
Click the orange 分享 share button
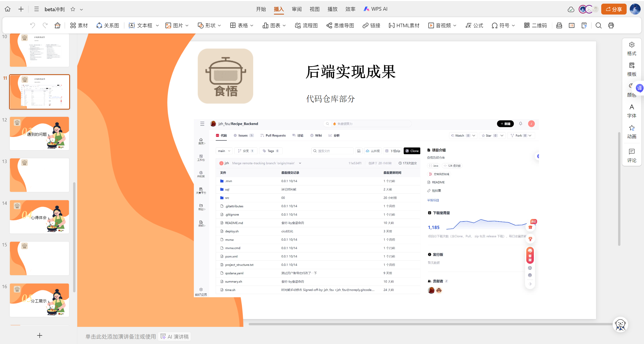(614, 9)
